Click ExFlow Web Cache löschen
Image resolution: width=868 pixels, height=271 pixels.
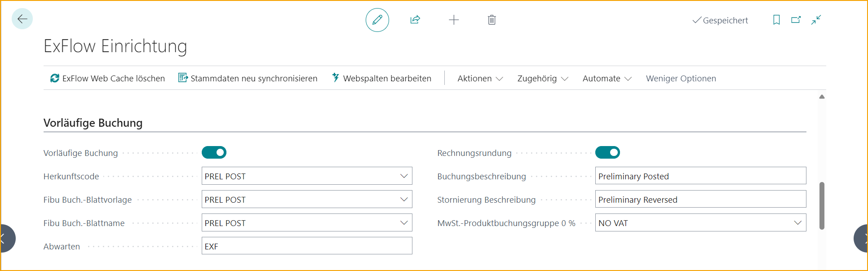tap(107, 78)
